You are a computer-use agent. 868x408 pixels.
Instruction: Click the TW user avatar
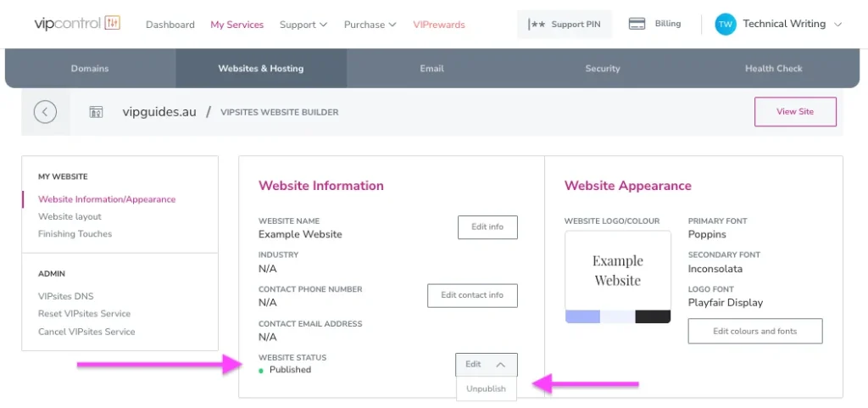coord(726,25)
